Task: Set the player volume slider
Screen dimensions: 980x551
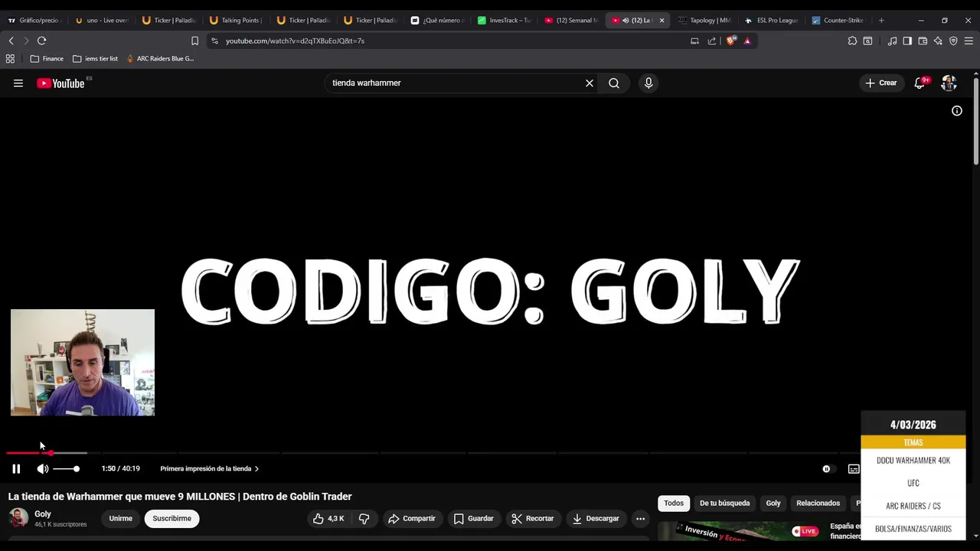Action: 67,469
